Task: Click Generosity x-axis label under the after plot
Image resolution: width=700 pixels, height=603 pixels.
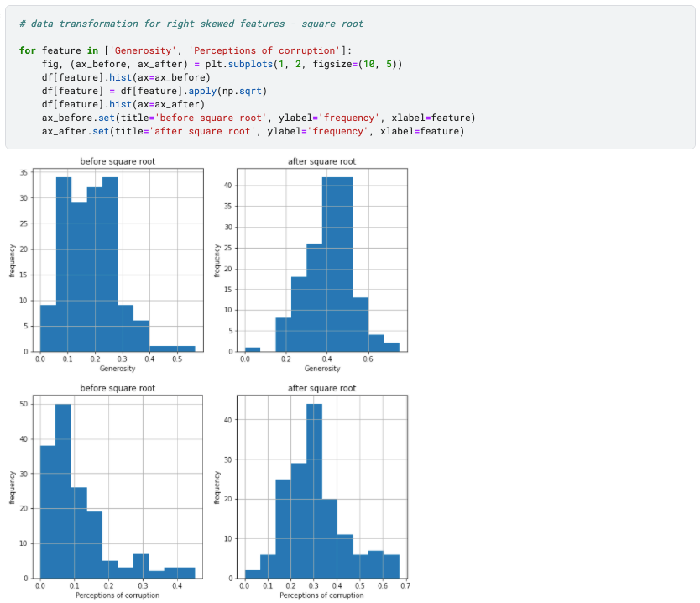Action: pos(322,369)
